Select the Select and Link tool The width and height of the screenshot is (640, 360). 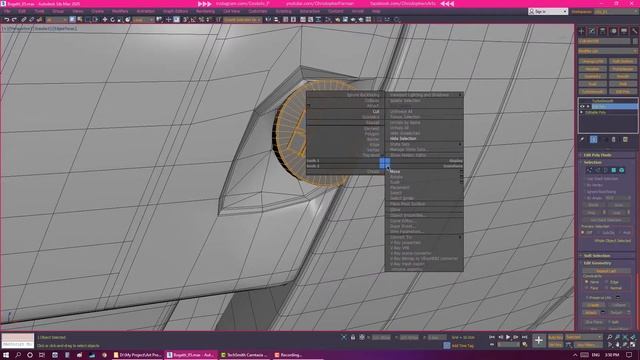click(24, 20)
